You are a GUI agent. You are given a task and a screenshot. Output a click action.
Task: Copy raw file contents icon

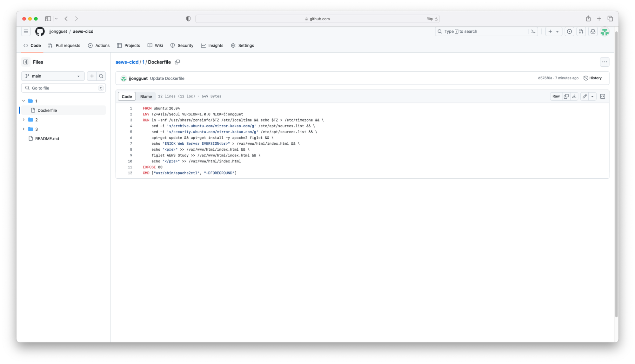coord(566,96)
